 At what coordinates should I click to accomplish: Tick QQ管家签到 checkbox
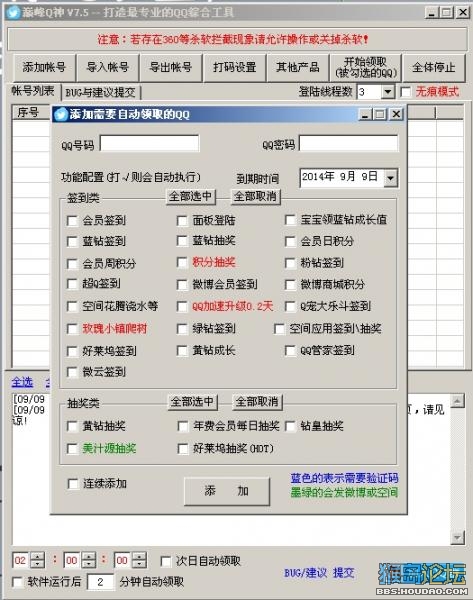290,351
